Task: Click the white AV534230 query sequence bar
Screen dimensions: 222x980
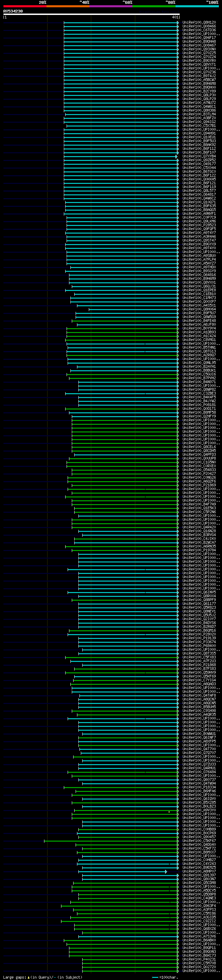Action: coord(92,14)
